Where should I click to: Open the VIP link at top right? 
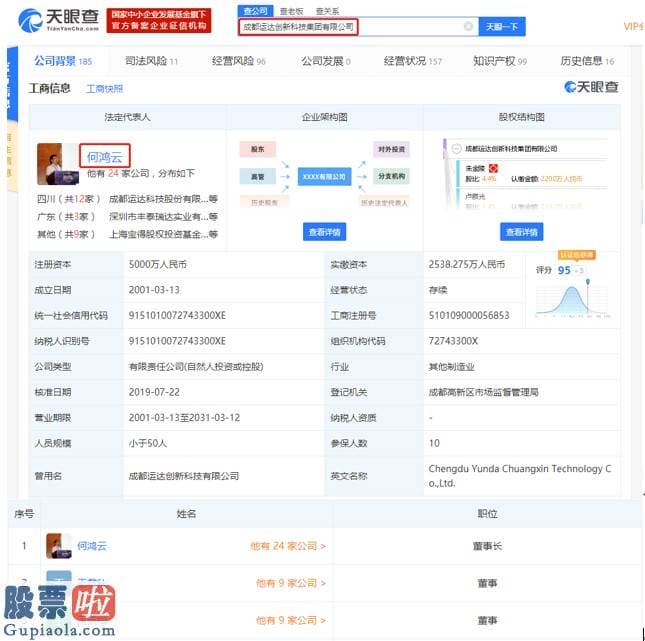pos(633,26)
